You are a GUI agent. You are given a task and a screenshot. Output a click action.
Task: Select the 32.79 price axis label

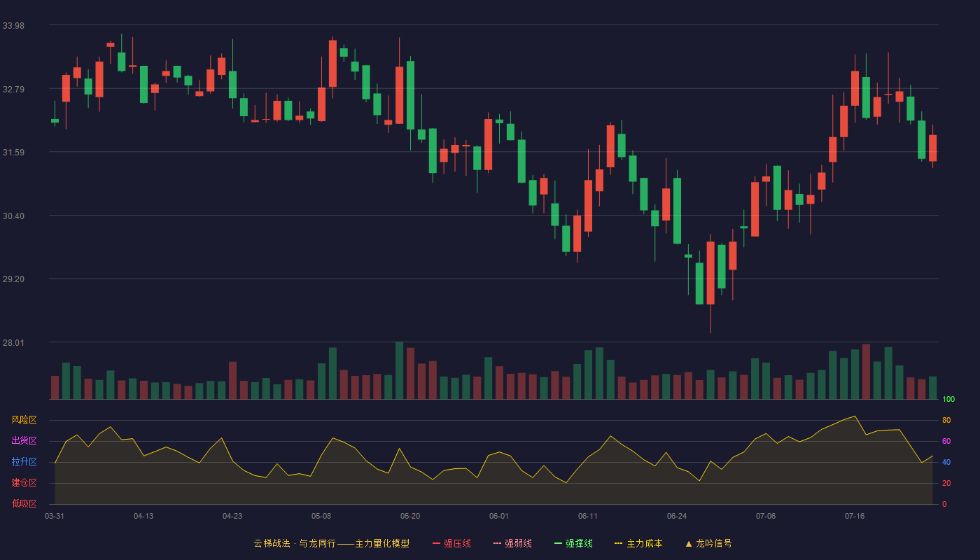coord(13,89)
